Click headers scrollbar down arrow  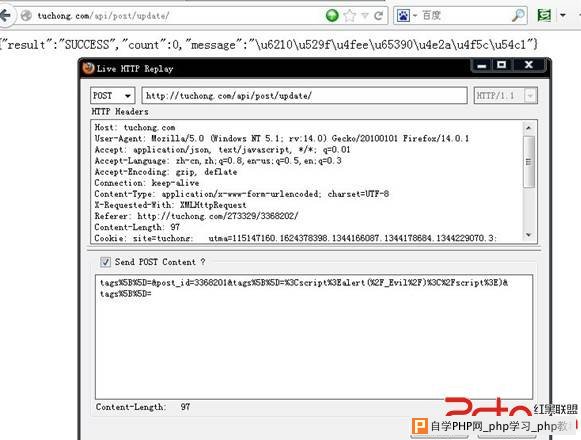tap(528, 235)
